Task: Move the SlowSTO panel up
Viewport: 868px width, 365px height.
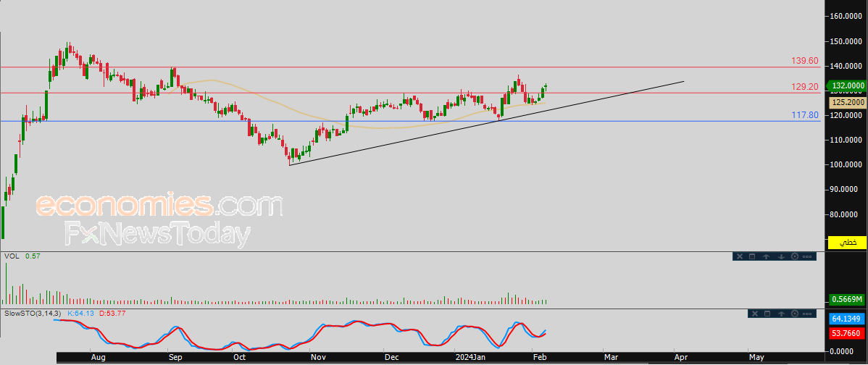Action: point(781,314)
